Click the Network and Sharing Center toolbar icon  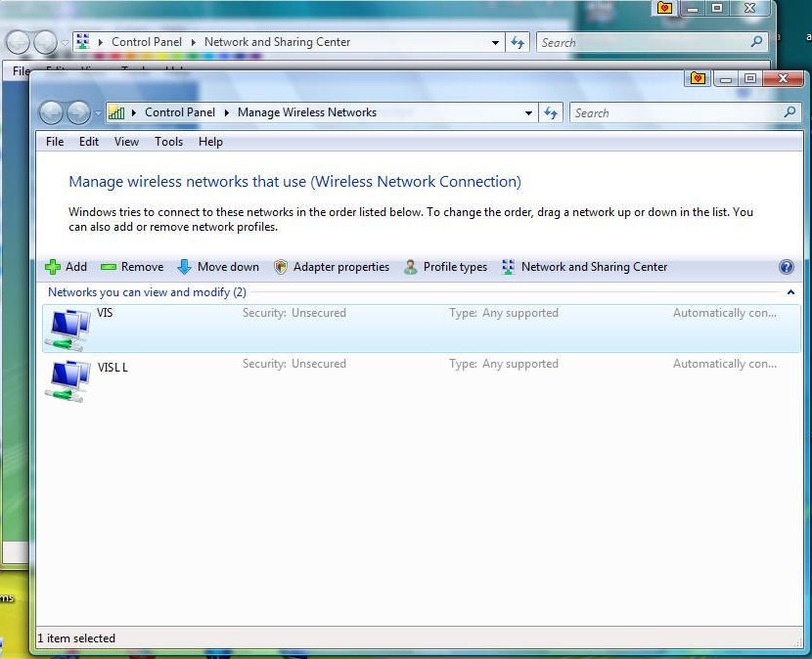[x=508, y=267]
